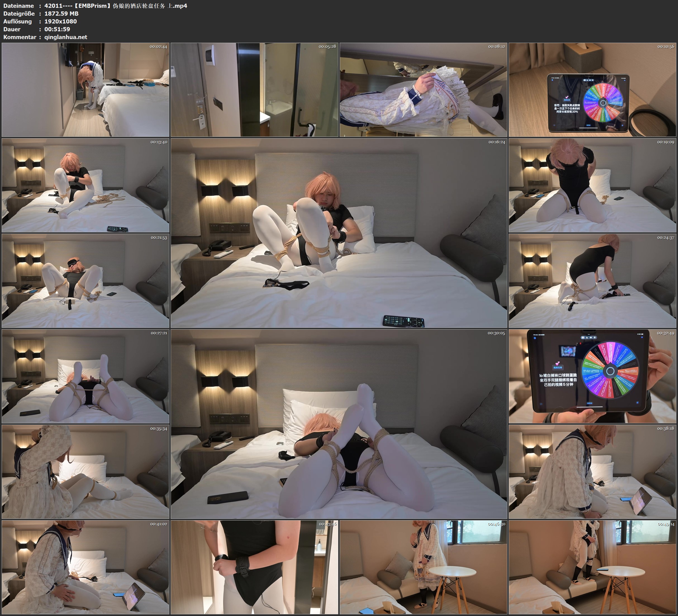Open the frame at 00:38:18

pos(593,472)
